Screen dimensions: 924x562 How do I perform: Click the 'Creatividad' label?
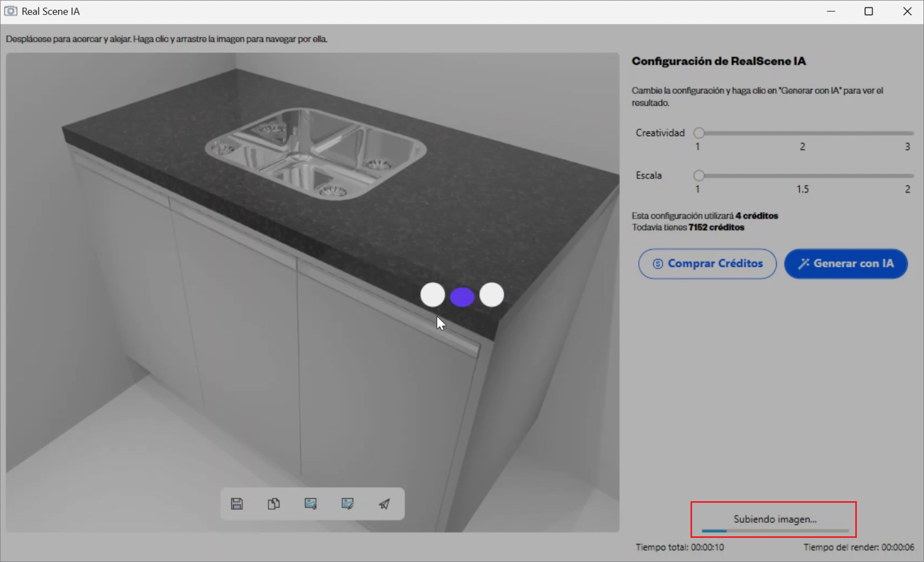coord(660,133)
